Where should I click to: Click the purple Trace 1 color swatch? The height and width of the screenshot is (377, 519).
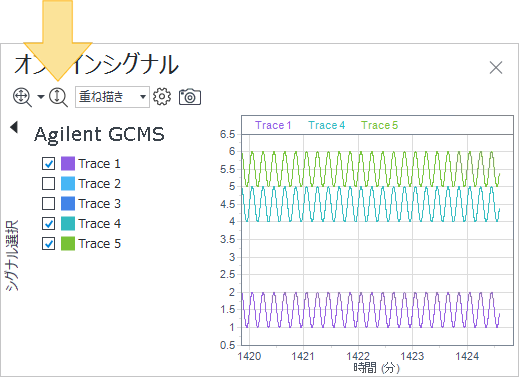coord(68,164)
